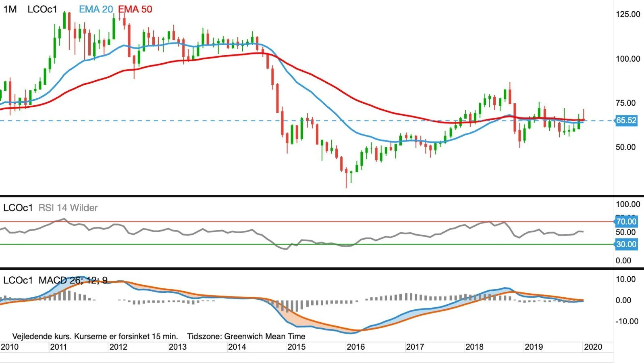
Task: Click the 2020 year marker on time axis
Action: tap(593, 347)
